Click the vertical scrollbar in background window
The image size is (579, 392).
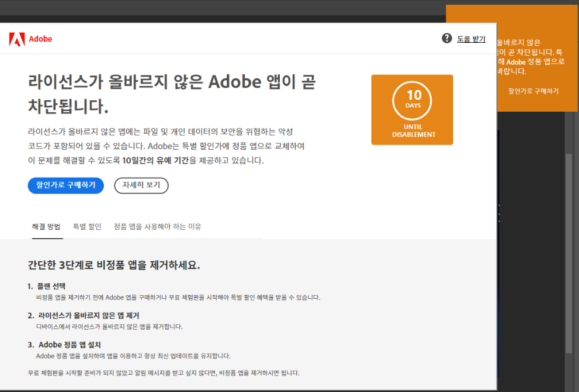pyautogui.click(x=569, y=253)
